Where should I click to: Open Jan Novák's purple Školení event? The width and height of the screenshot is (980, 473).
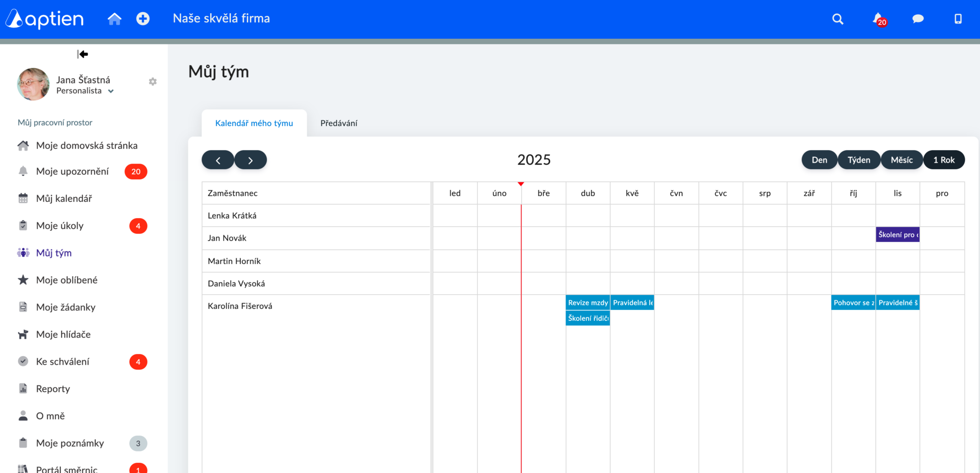click(897, 234)
